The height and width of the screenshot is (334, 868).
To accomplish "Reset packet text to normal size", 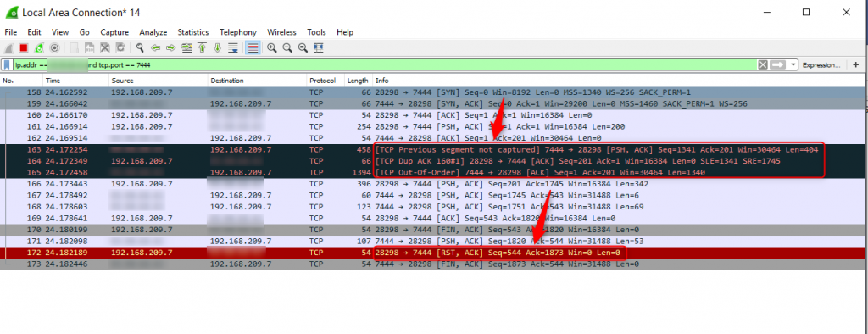I will (x=303, y=47).
